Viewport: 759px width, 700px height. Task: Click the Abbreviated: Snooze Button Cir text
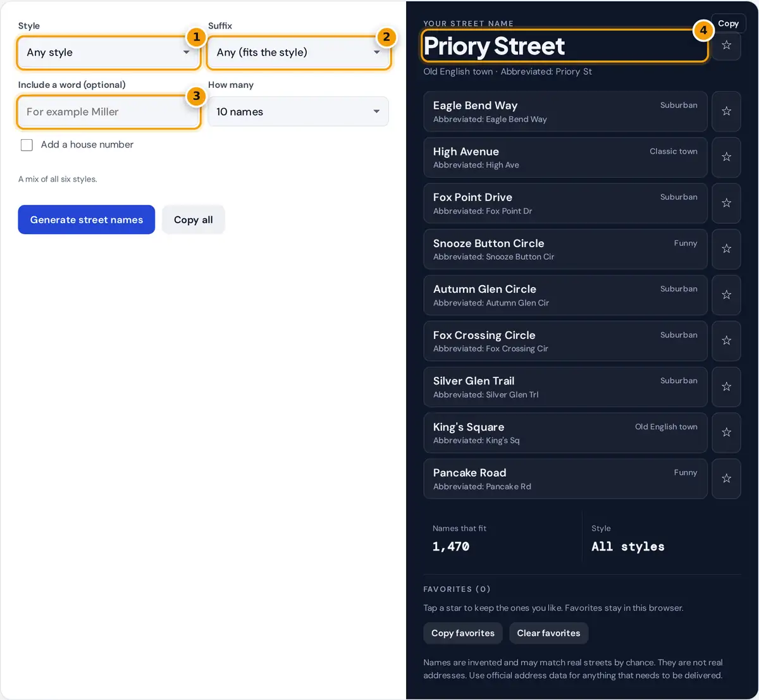(x=493, y=257)
